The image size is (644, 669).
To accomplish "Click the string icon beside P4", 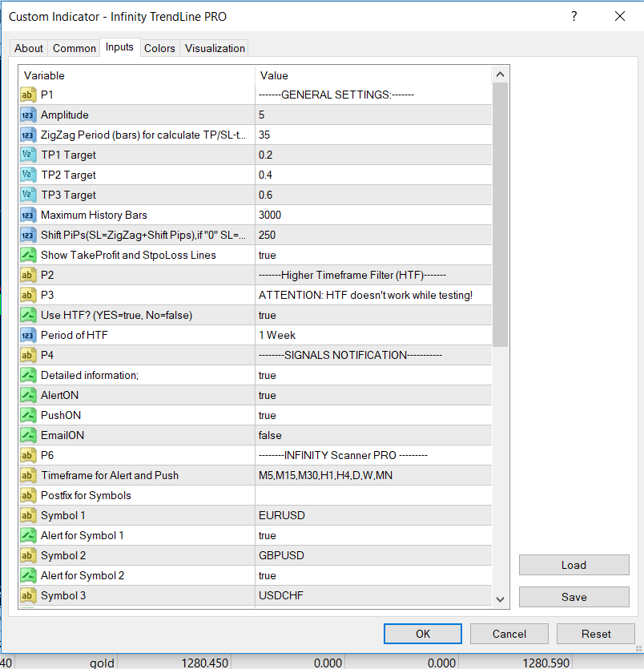I will (28, 356).
